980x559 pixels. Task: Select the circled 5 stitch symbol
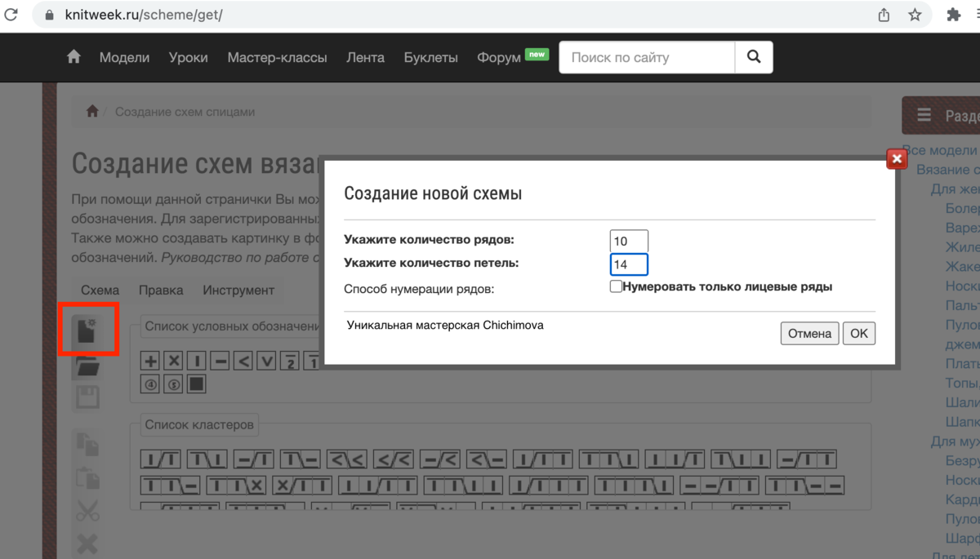173,384
